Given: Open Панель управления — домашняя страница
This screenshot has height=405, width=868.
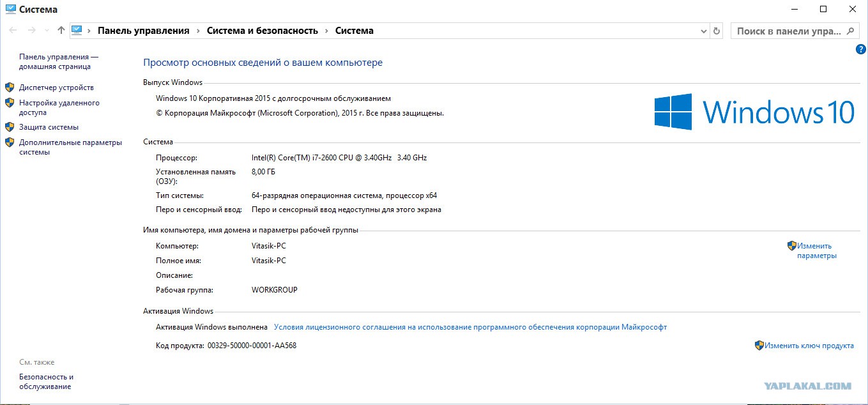Looking at the screenshot, I should [x=59, y=61].
